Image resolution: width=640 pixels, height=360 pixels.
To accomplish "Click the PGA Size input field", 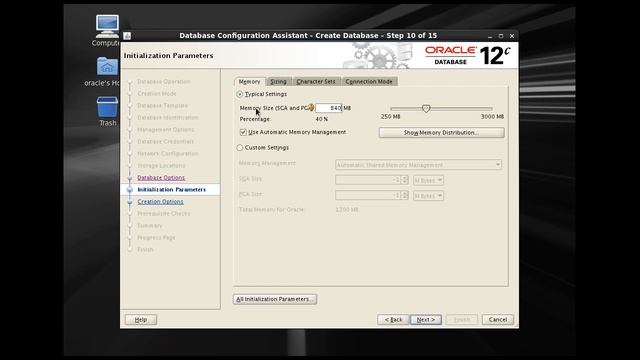I will tap(368, 196).
